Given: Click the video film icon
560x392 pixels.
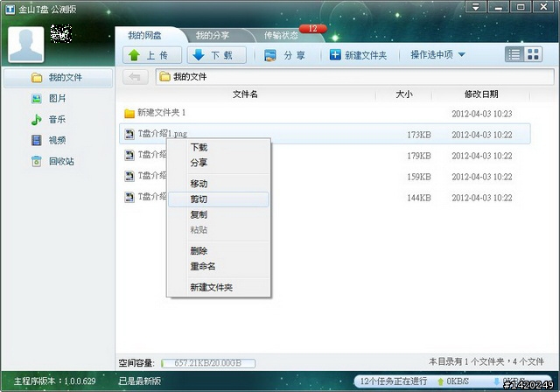Looking at the screenshot, I should pos(37,140).
